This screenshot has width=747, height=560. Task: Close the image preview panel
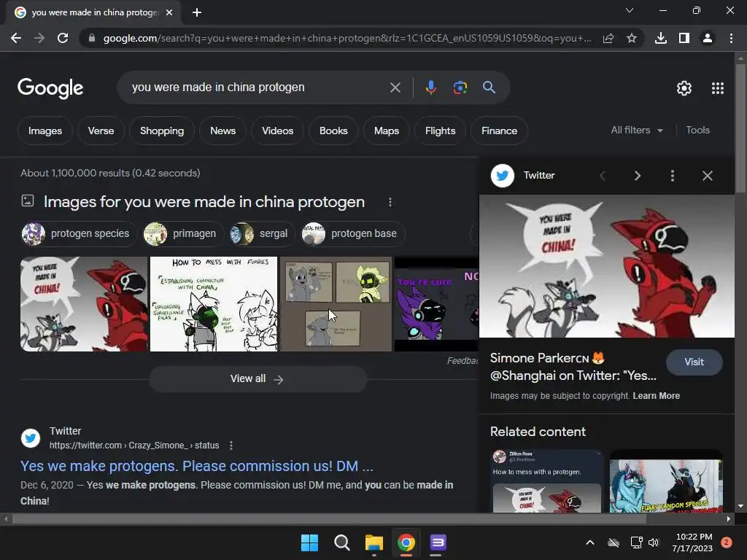click(x=708, y=176)
